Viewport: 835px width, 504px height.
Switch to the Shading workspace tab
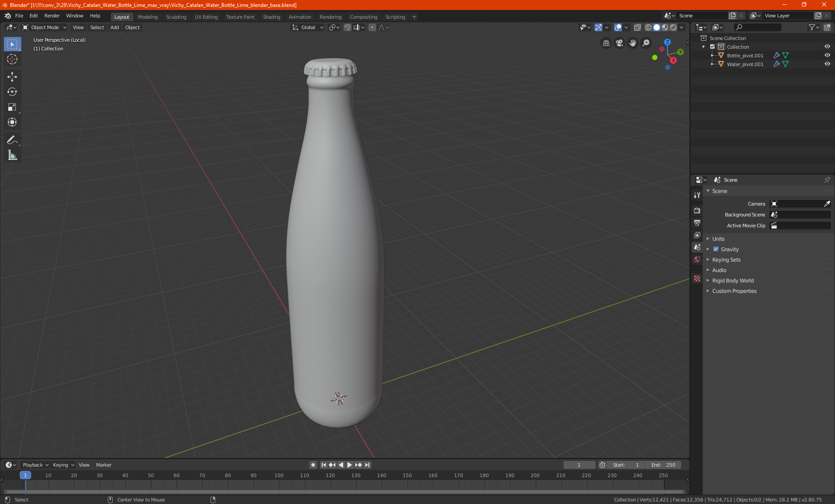271,17
